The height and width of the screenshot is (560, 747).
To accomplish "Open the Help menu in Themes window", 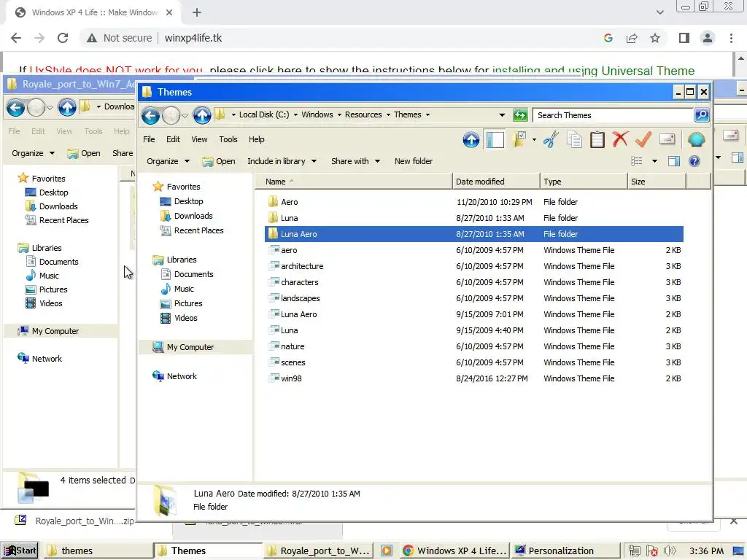I will [256, 139].
